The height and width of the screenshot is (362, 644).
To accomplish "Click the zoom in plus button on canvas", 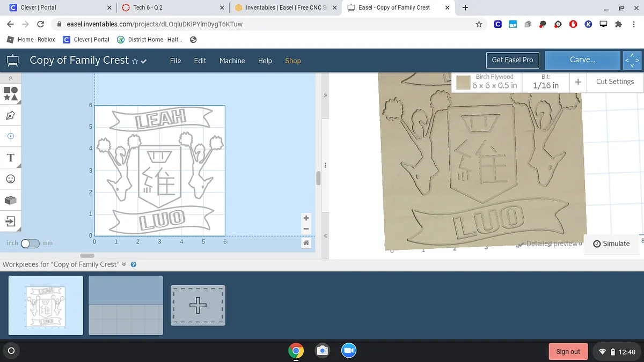I will pos(306,218).
